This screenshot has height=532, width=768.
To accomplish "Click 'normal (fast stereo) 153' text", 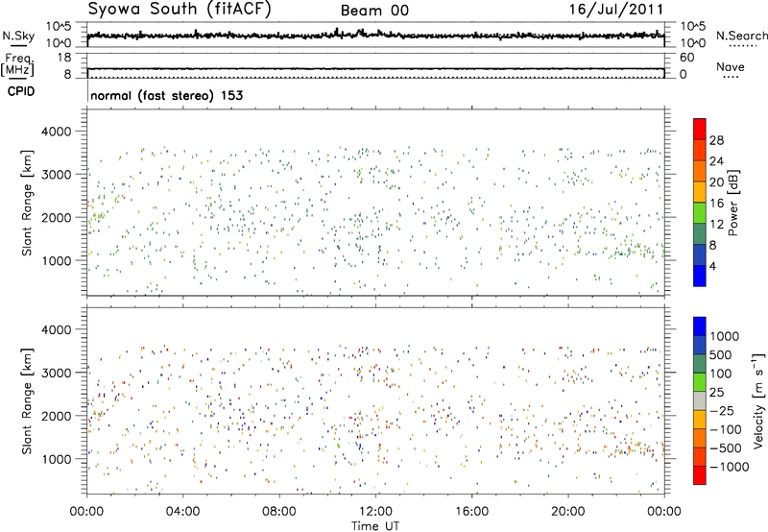I will click(166, 95).
